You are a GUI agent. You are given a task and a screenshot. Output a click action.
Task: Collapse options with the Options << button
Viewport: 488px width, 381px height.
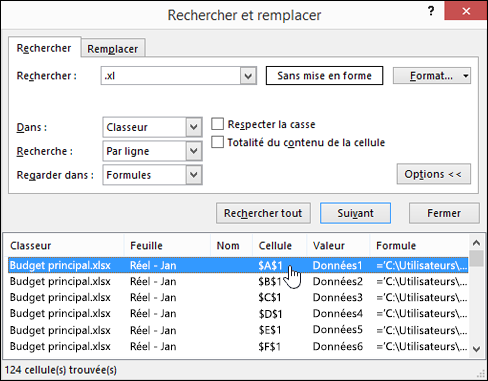(434, 174)
